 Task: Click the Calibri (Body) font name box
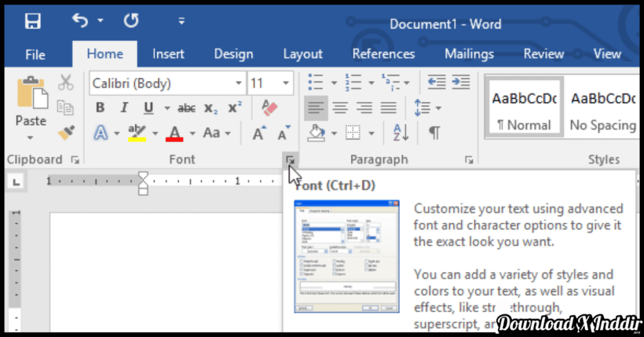click(160, 84)
